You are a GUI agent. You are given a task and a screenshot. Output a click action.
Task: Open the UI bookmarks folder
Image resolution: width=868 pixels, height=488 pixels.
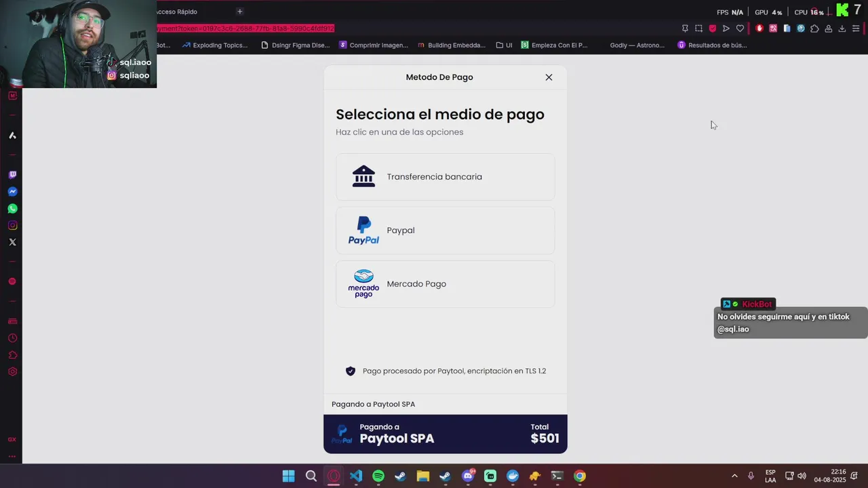point(504,45)
